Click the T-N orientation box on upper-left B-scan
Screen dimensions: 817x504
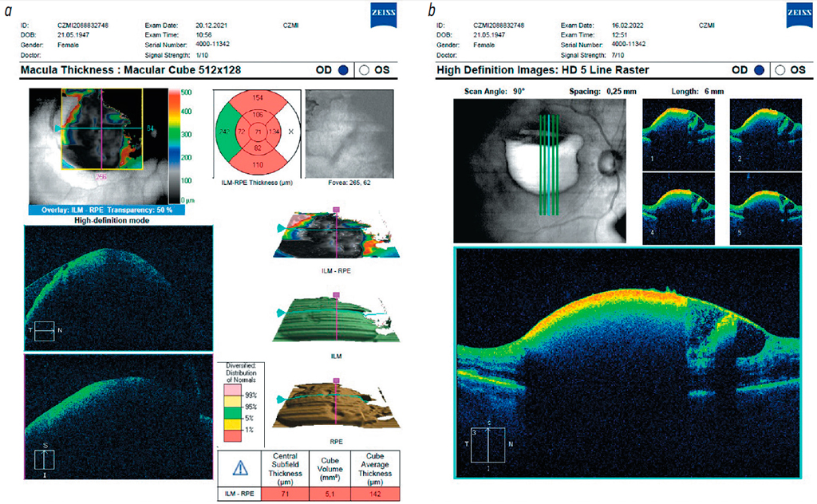(44, 330)
